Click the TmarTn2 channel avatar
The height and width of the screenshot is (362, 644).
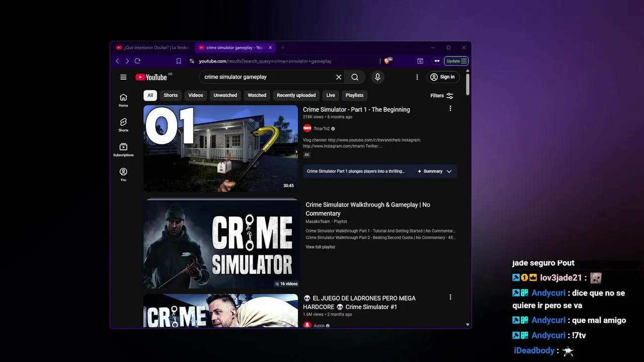(x=307, y=129)
